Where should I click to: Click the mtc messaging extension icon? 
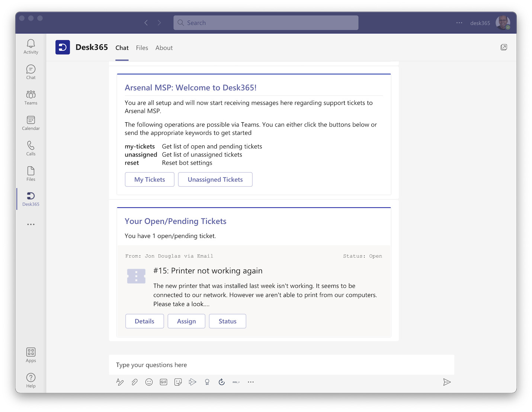[x=236, y=382]
